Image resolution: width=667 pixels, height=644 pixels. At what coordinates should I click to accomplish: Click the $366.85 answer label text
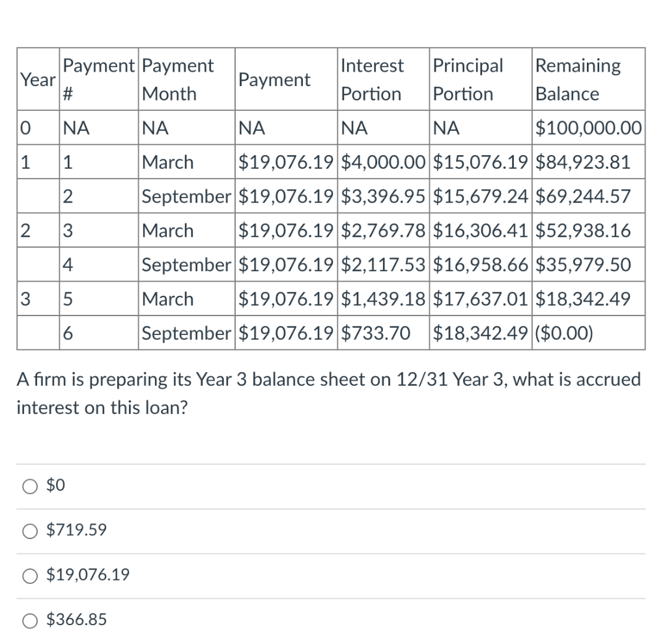(x=76, y=620)
